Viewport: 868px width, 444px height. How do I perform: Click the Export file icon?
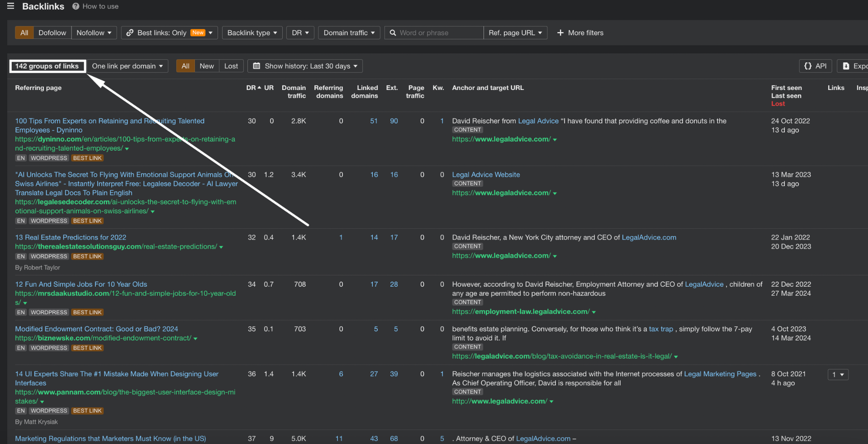(846, 66)
